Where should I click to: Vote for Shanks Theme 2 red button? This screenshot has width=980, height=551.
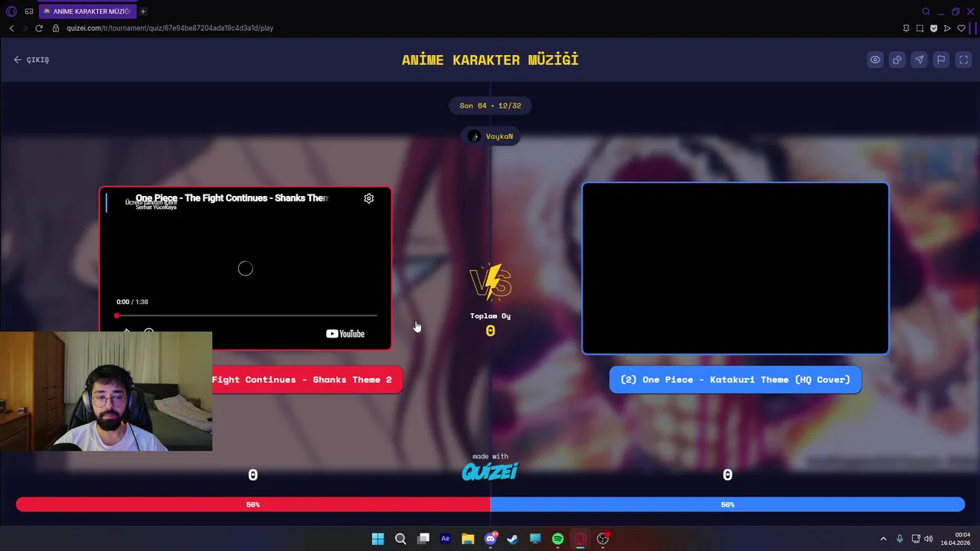[x=307, y=380]
